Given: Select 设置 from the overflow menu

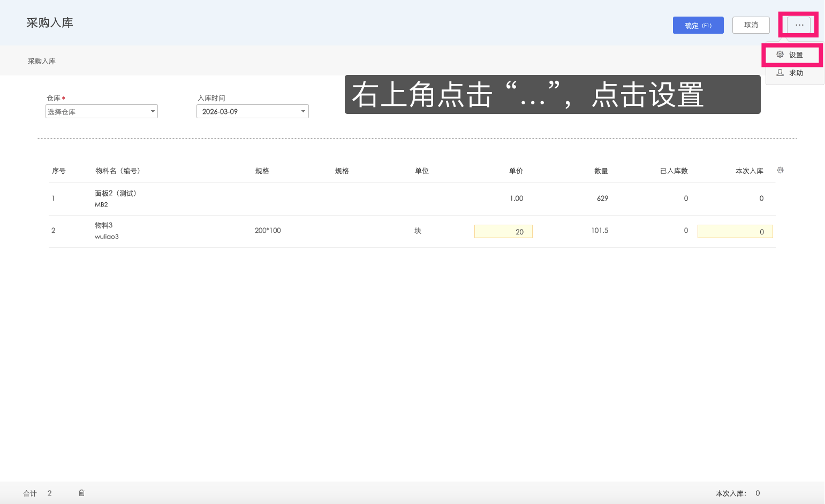Looking at the screenshot, I should pos(795,54).
